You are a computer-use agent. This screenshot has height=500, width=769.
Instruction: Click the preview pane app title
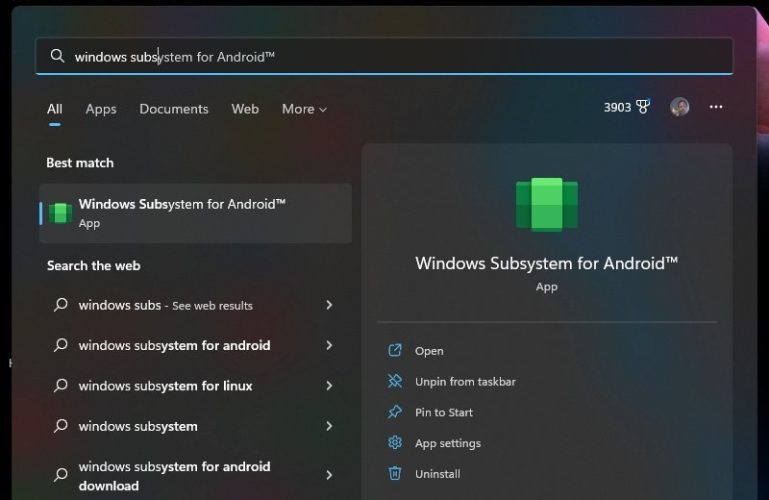[547, 264]
